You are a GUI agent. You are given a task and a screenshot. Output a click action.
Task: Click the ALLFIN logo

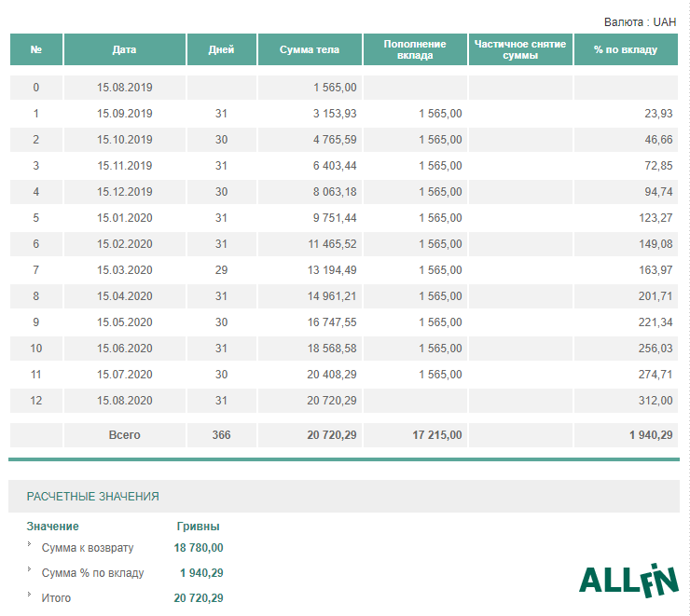(x=628, y=580)
